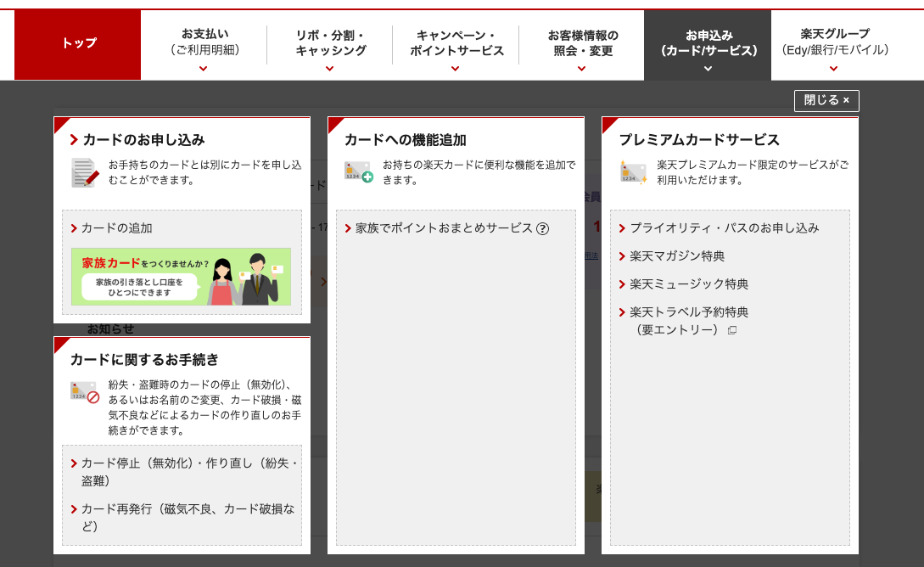The height and width of the screenshot is (567, 924).
Task: Click the 家族カード promotional banner
Action: (181, 277)
